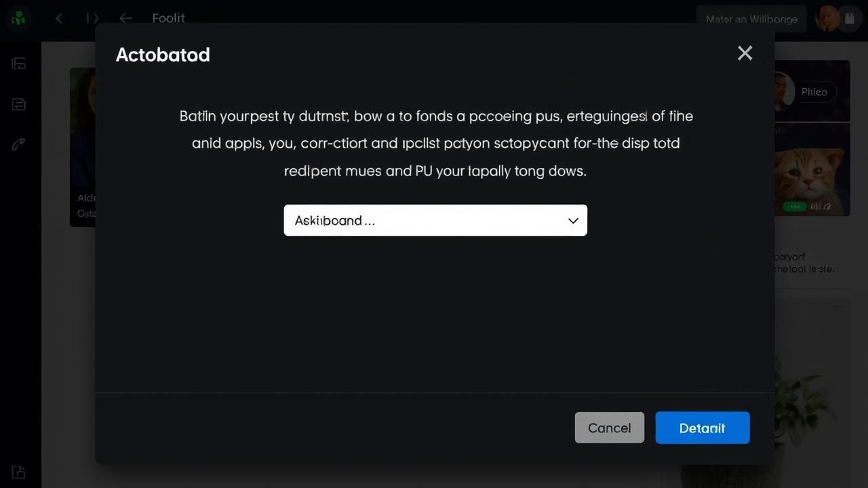Click the Mater an Willbonge button
Screen dimensions: 868x488
pos(751,19)
